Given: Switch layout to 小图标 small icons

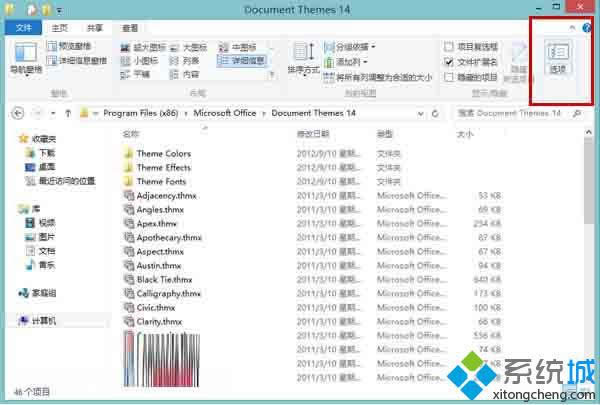Looking at the screenshot, I should (x=139, y=61).
